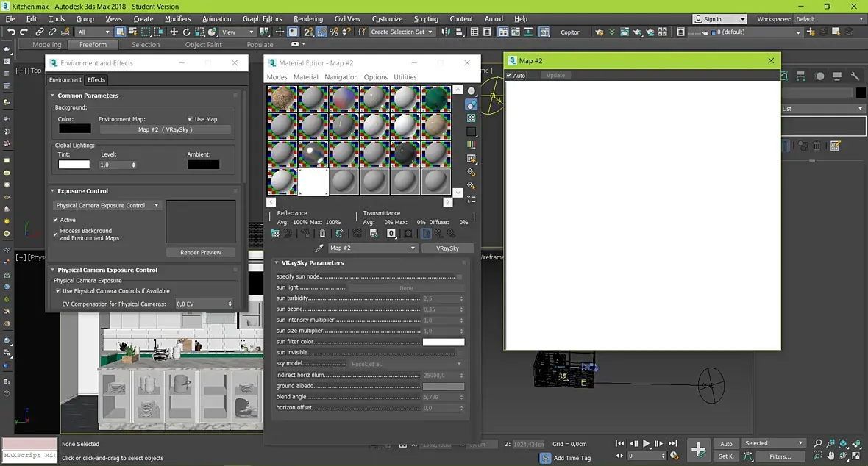Click the Undo arrow in main toolbar

coord(11,32)
